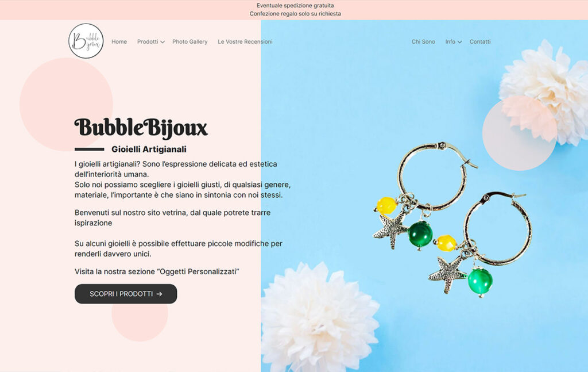This screenshot has width=588, height=372.
Task: Go to Le Vostre Recensioni
Action: tap(245, 41)
